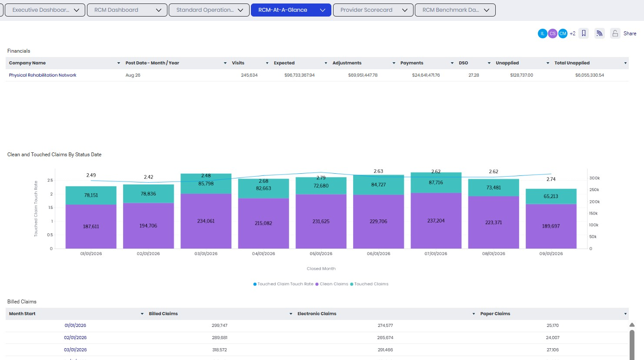Open the Expected column filter arrow

(x=326, y=63)
